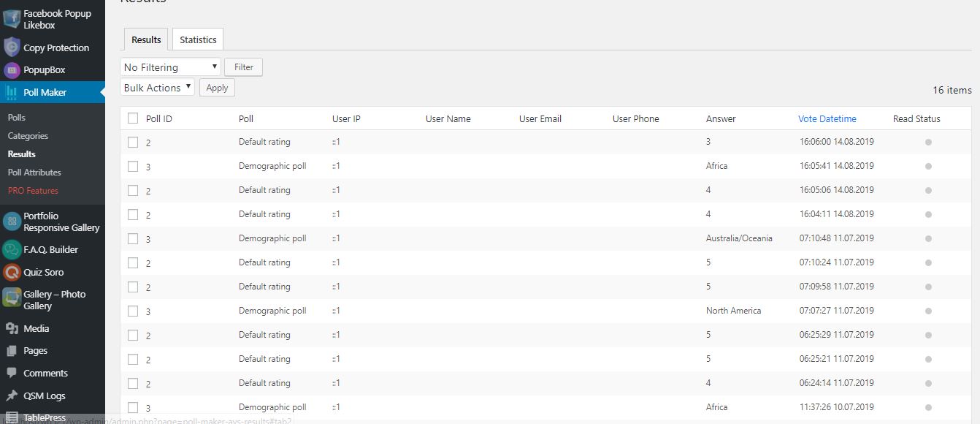Click the Poll Maker bar chart icon
The image size is (980, 424).
[12, 92]
